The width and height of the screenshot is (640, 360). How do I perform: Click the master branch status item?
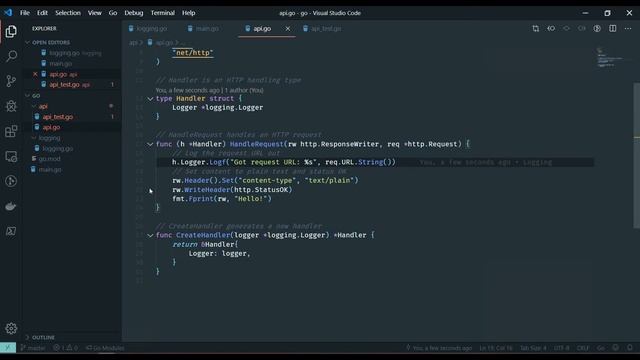coord(33,348)
